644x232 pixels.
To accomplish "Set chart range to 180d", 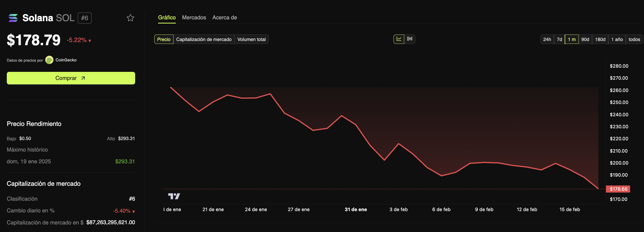I will coord(600,39).
